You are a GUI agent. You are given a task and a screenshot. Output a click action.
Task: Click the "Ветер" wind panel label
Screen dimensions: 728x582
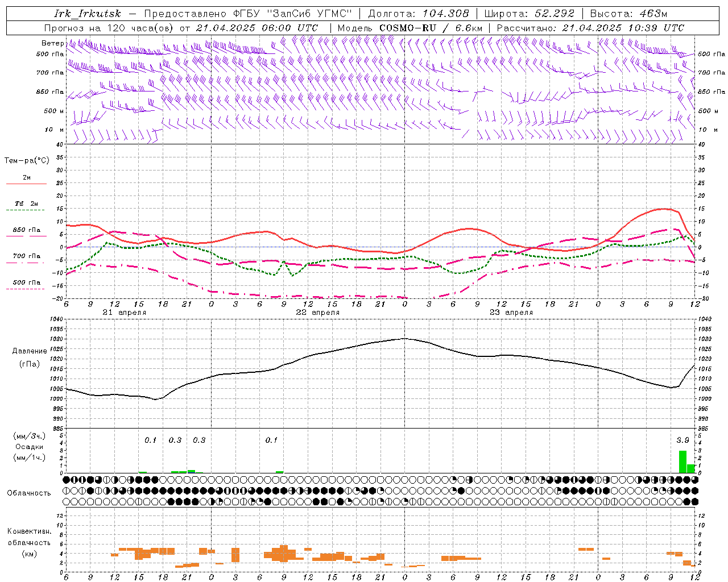(x=52, y=43)
